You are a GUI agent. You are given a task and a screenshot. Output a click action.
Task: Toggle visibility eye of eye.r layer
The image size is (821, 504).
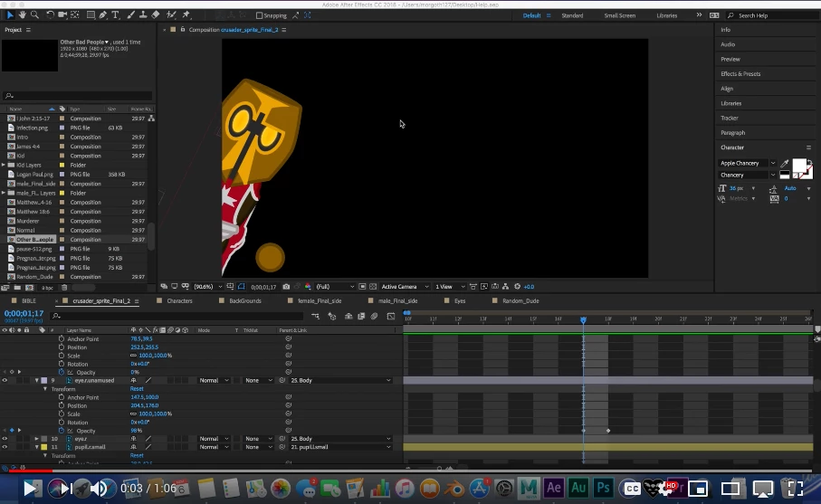[x=5, y=439]
